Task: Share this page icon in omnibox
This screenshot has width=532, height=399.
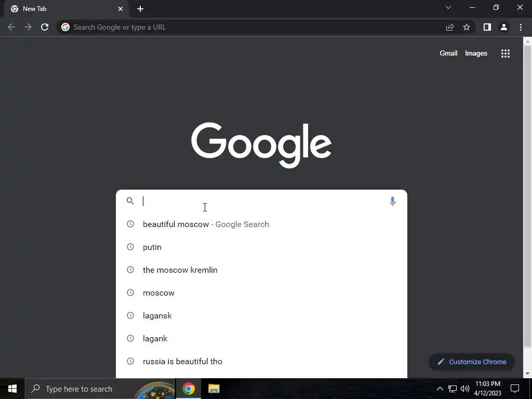Action: click(450, 27)
